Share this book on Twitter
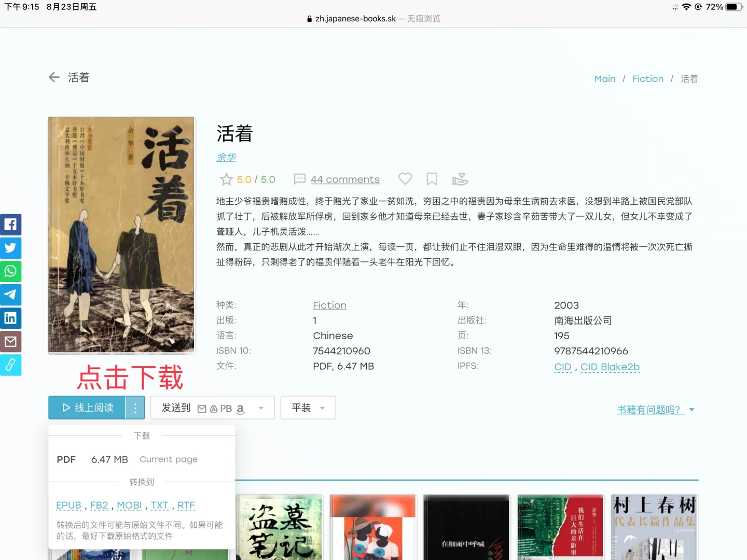 [10, 248]
